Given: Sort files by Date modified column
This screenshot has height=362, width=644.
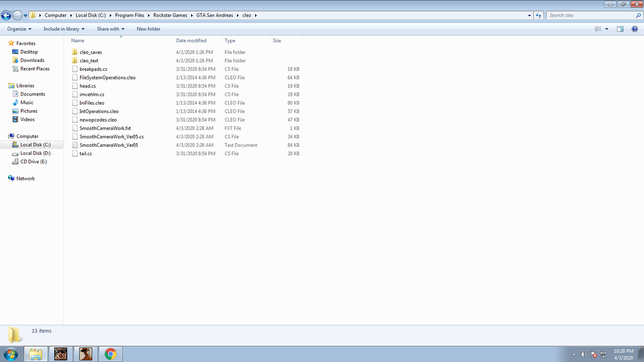Looking at the screenshot, I should [x=198, y=40].
